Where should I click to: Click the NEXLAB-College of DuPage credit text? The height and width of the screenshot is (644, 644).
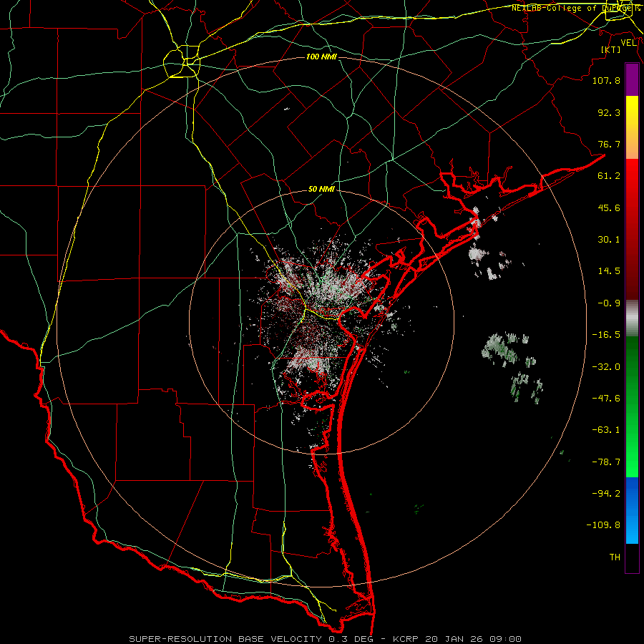pos(575,8)
